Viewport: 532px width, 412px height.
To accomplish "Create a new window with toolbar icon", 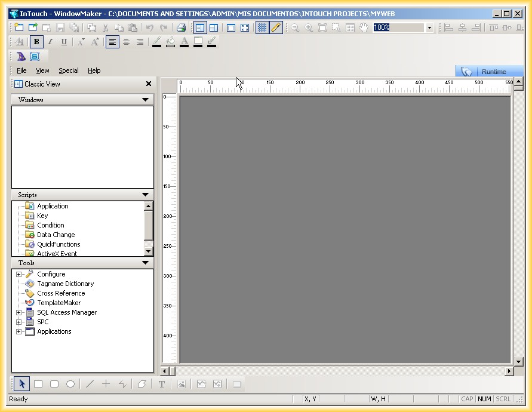I will click(x=19, y=27).
